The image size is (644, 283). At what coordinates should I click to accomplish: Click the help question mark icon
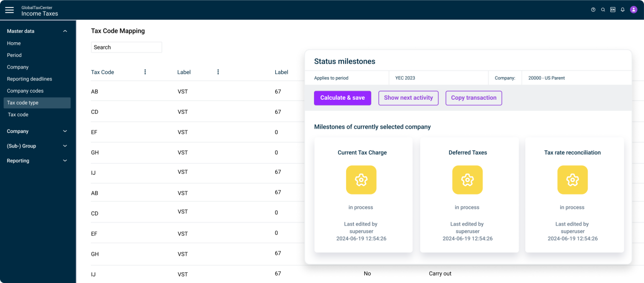pyautogui.click(x=593, y=10)
